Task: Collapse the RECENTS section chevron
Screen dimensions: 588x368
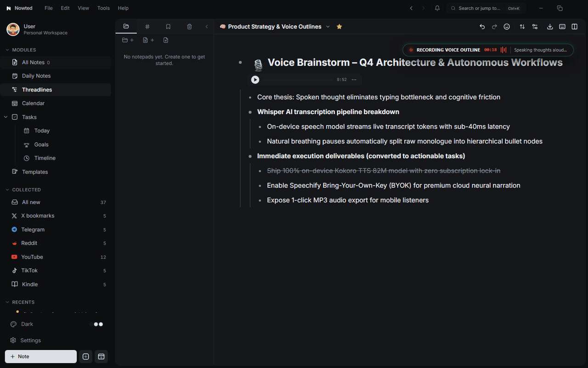Action: [7, 302]
